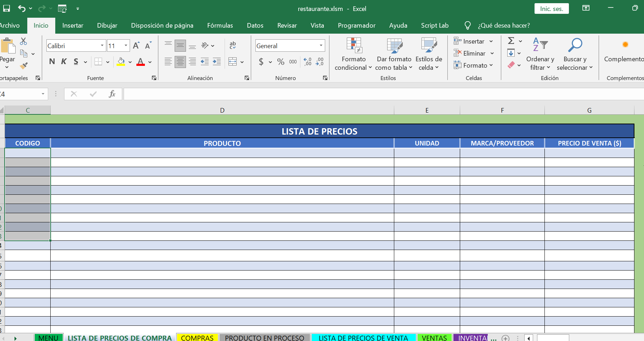Click the wrap text icon
Screen dimensions: 644x341
pos(232,45)
